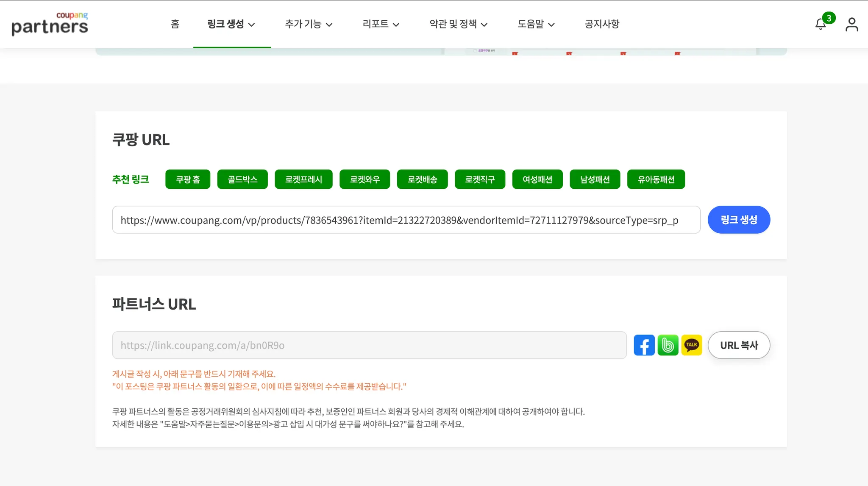The height and width of the screenshot is (486, 868).
Task: Open the 공지사항 menu item
Action: 602,24
